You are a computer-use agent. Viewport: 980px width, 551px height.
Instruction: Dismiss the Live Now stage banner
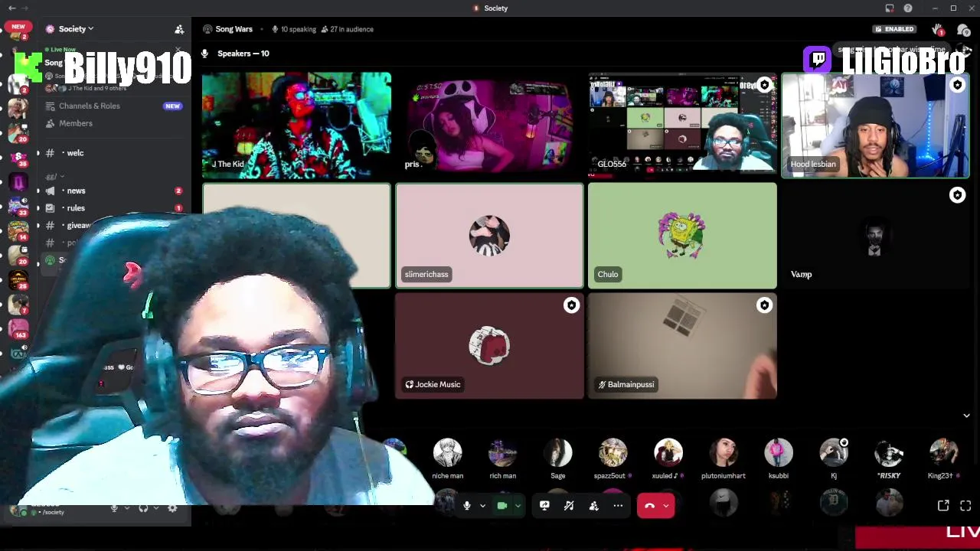[178, 51]
